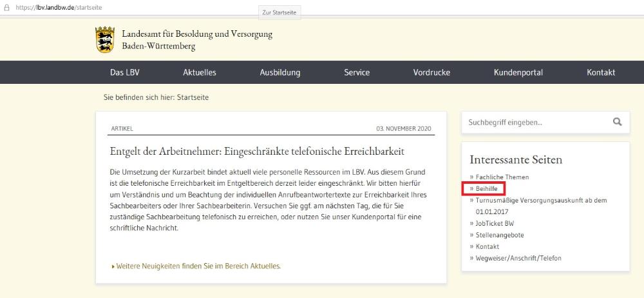Select Kontakt in the top navigation
The height and width of the screenshot is (298, 644).
pos(601,72)
